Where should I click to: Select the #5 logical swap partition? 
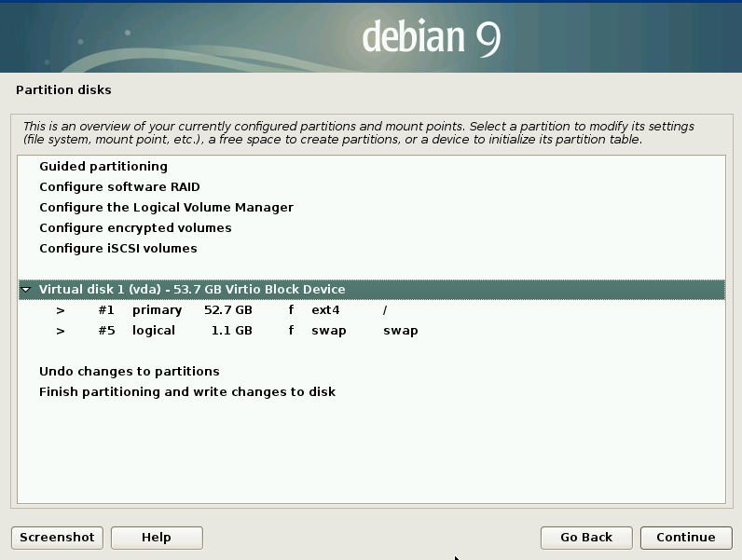click(233, 331)
